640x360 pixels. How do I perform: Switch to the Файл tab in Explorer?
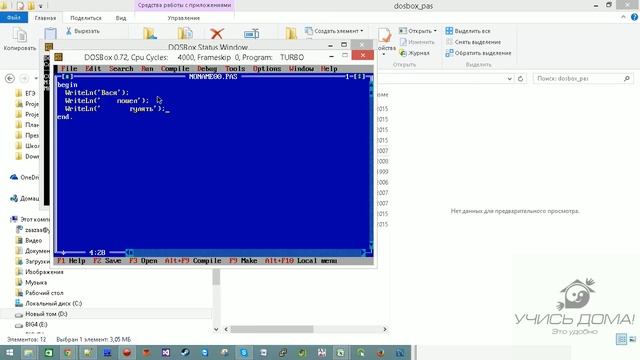[x=13, y=18]
